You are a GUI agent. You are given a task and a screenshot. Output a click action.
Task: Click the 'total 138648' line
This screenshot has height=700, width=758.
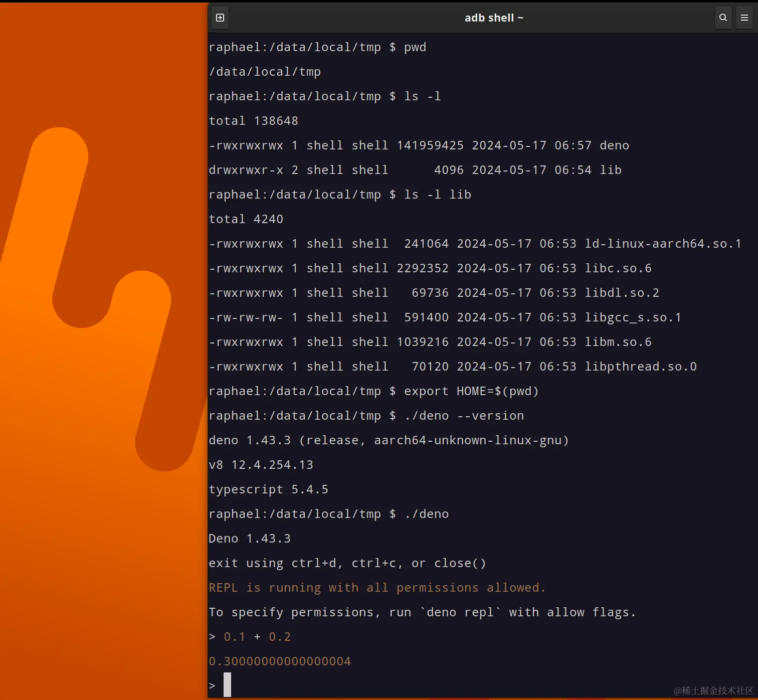point(254,121)
